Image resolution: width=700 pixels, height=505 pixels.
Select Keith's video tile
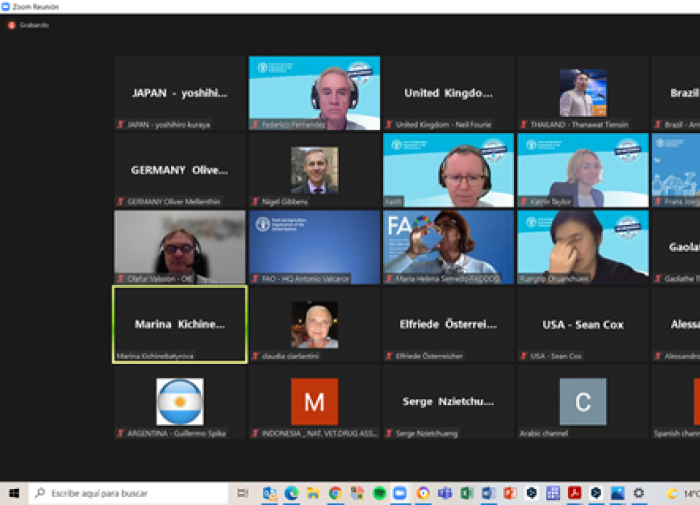coord(449,170)
